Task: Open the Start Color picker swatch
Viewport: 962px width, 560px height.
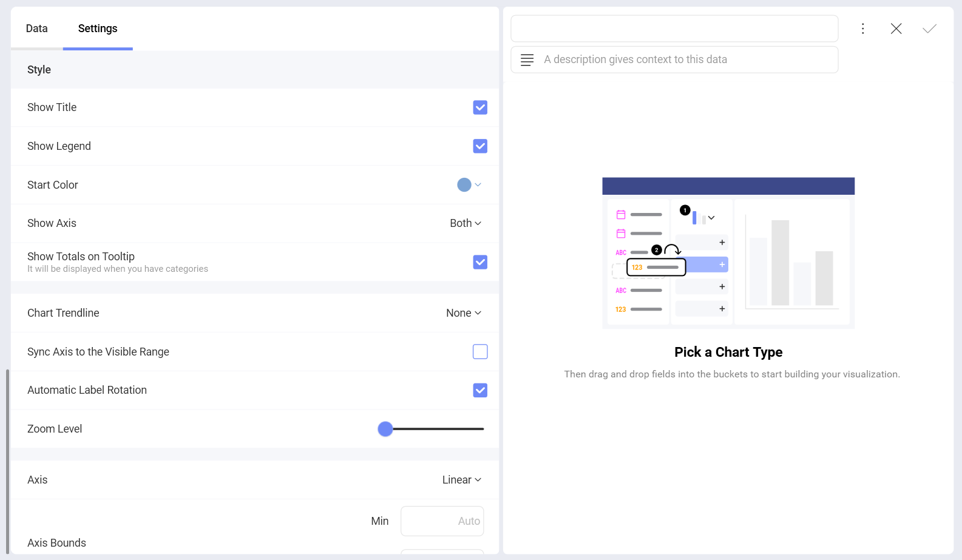Action: click(x=469, y=184)
